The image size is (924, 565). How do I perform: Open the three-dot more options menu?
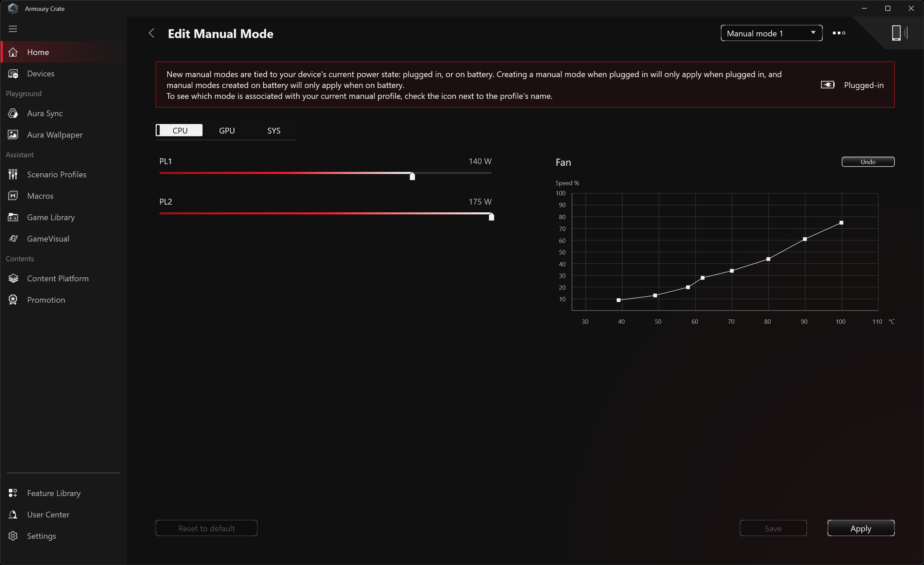coord(838,33)
